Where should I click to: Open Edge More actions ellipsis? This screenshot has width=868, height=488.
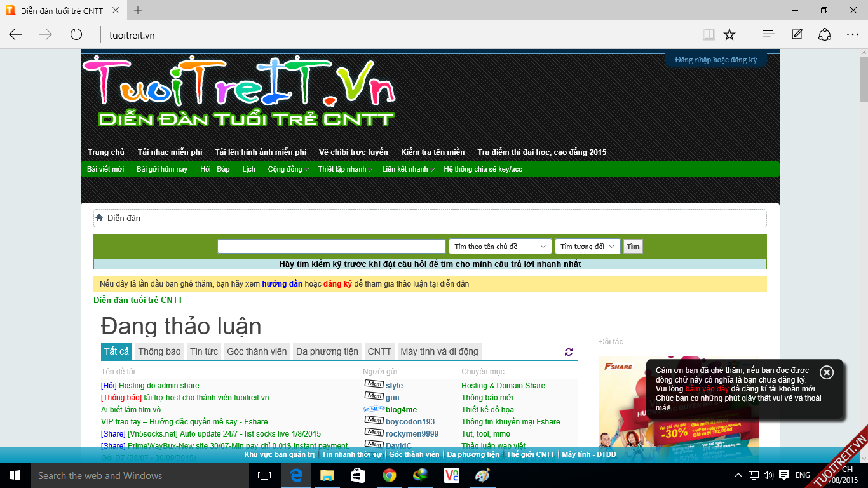tap(852, 35)
